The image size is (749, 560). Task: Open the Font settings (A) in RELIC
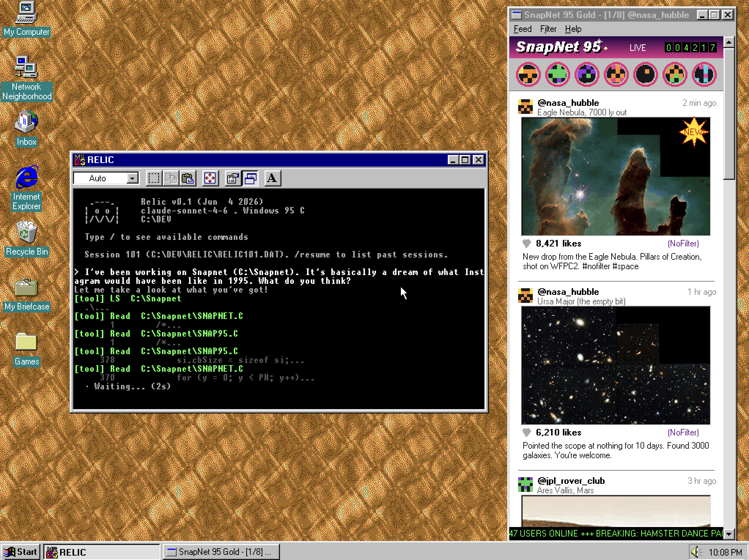272,178
